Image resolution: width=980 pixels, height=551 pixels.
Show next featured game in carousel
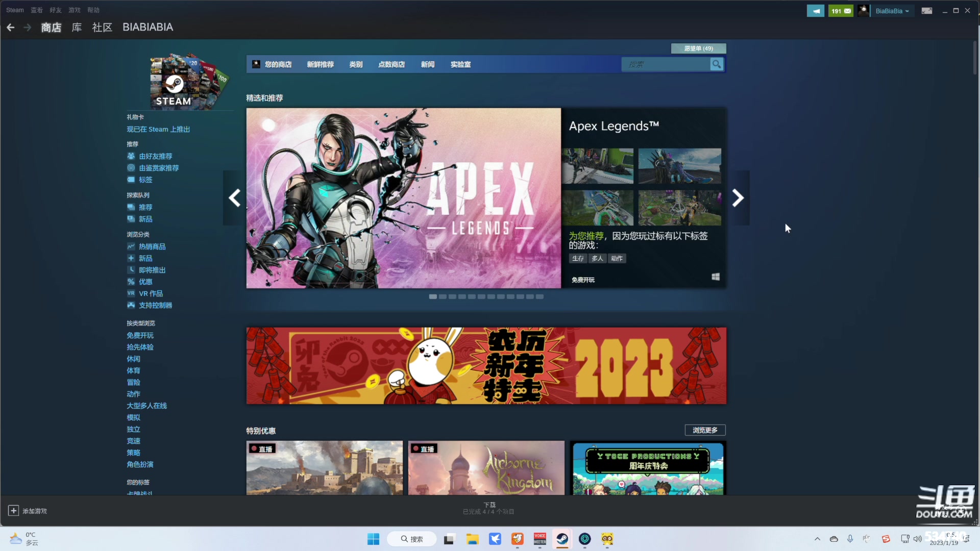(738, 198)
